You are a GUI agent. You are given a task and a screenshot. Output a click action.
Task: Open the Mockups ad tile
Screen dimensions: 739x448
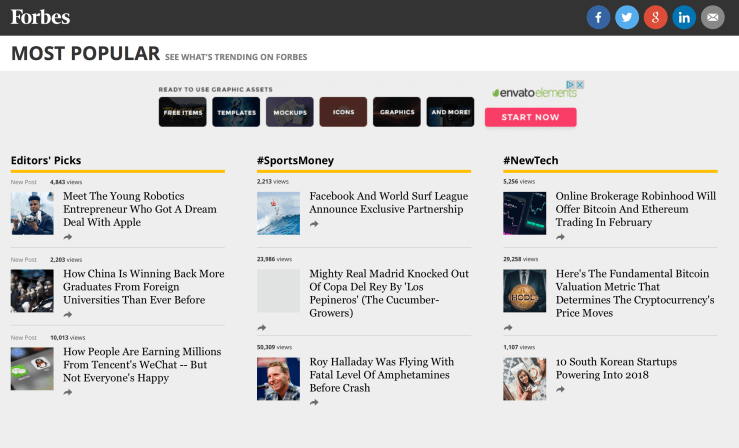(289, 112)
